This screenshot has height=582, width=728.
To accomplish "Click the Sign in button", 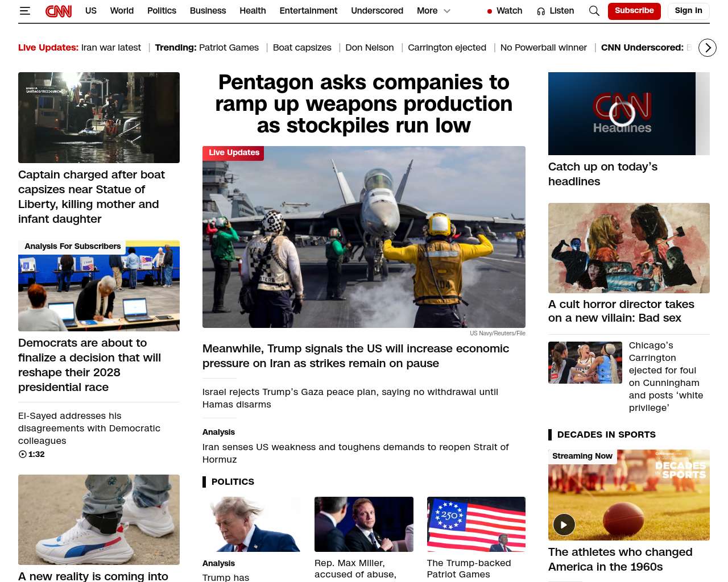I will [x=688, y=11].
